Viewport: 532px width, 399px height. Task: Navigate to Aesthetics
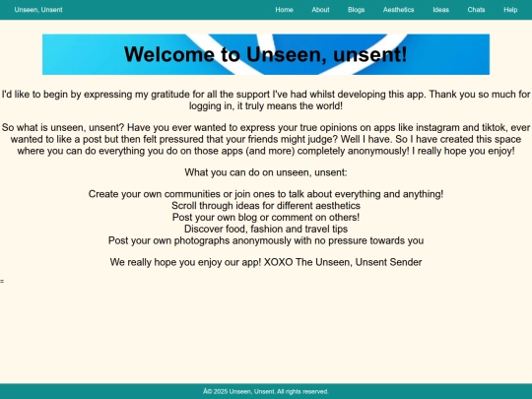pyautogui.click(x=398, y=10)
